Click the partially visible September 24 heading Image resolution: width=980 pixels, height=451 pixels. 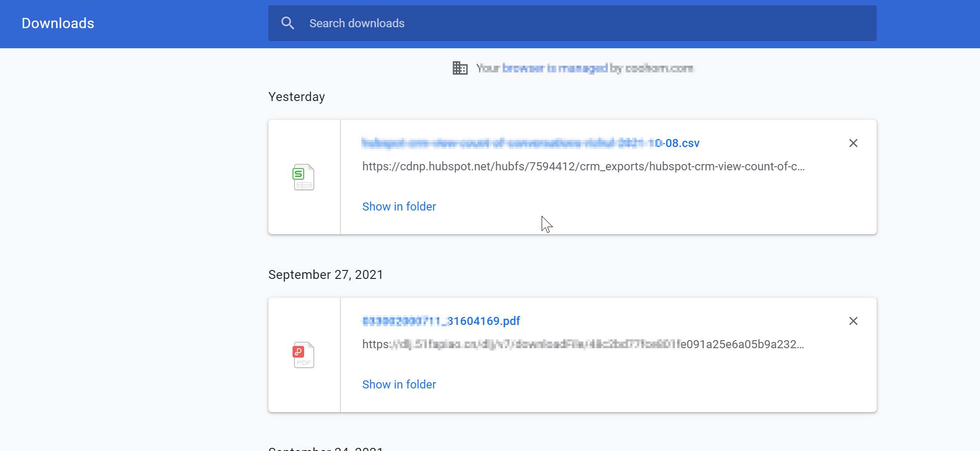(x=326, y=448)
